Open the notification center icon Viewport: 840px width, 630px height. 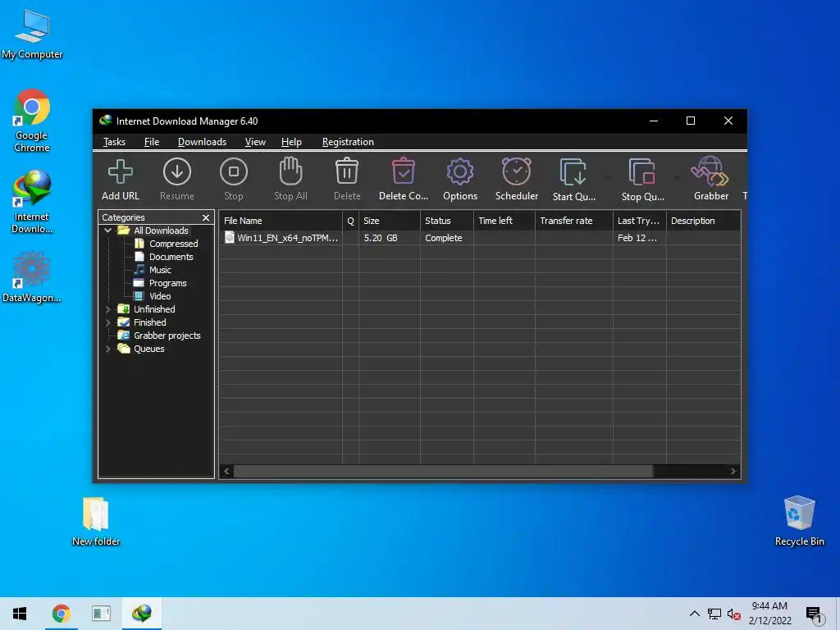tap(814, 614)
